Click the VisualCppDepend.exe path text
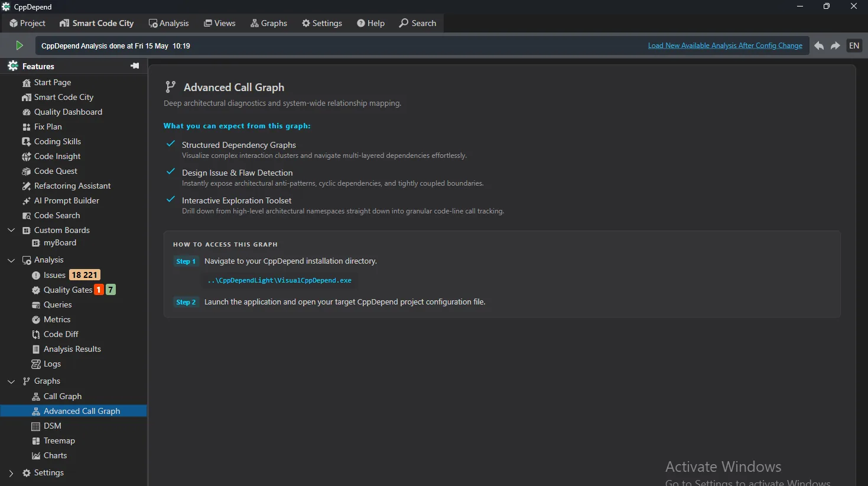868x486 pixels. [279, 280]
